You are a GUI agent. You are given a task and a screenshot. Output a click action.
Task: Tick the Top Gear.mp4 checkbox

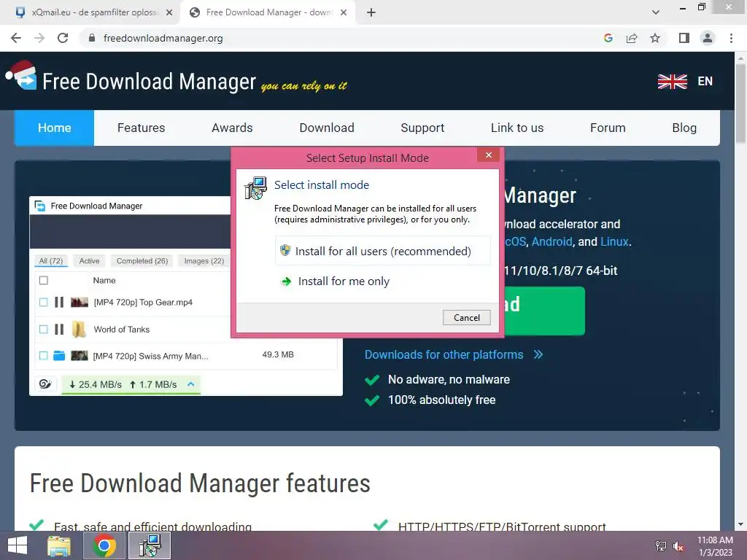pos(44,303)
